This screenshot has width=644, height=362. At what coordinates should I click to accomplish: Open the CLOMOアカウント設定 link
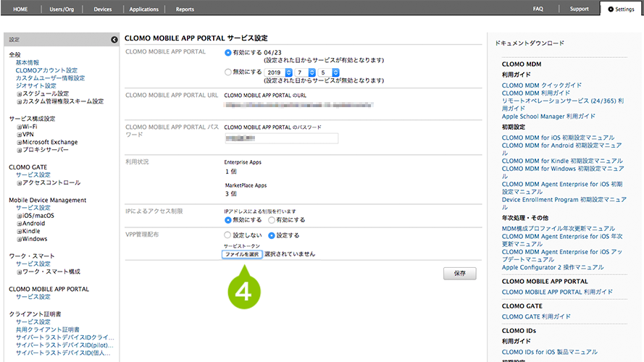pos(46,71)
